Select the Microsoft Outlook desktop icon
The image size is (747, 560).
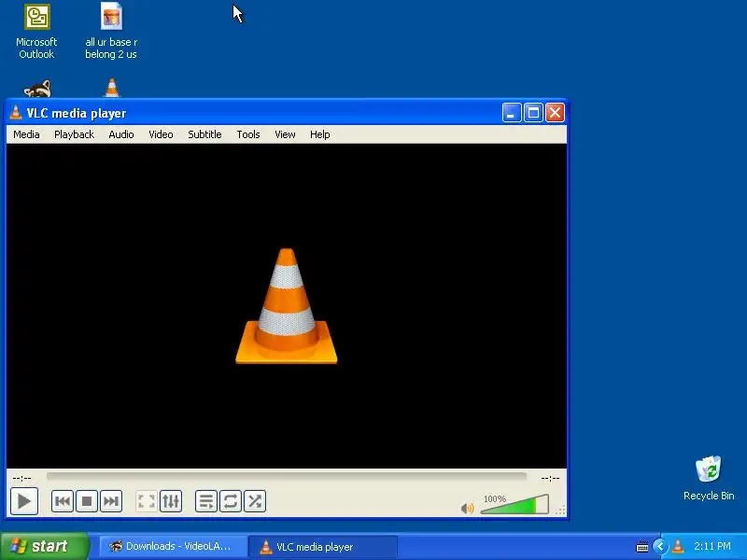(x=36, y=32)
